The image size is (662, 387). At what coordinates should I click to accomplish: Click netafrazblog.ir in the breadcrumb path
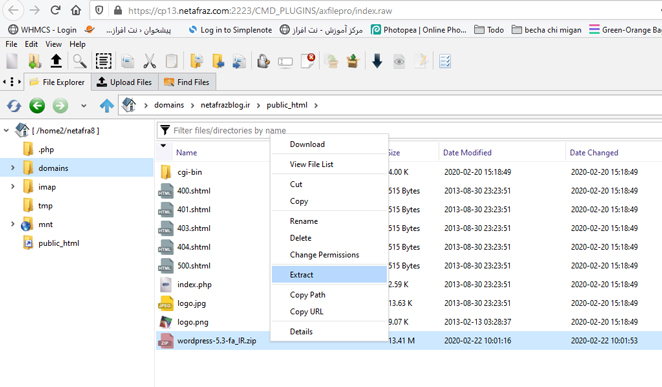225,105
